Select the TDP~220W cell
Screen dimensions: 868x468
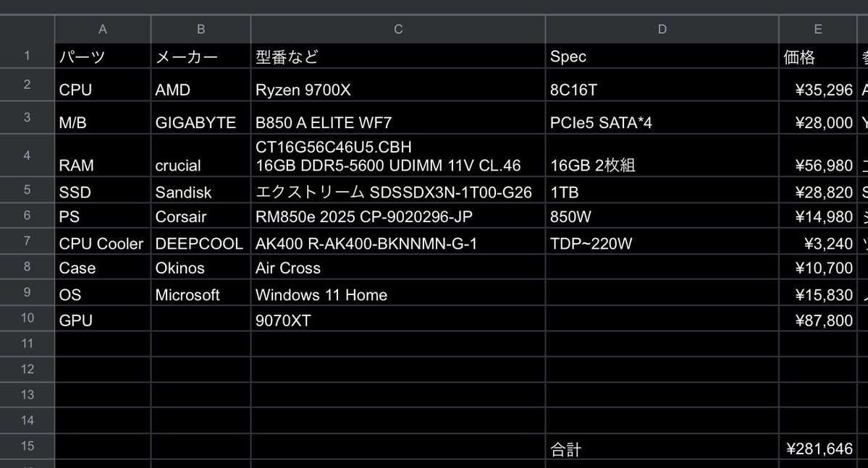click(x=662, y=241)
